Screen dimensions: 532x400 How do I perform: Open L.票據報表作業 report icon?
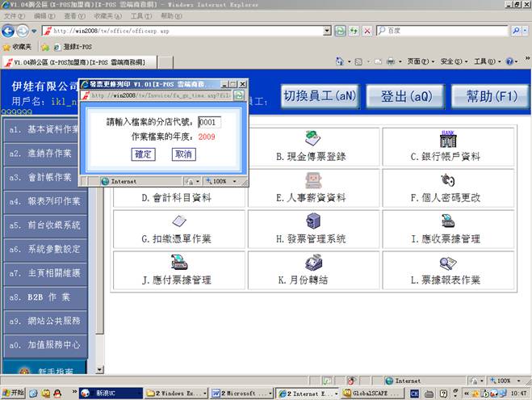(446, 263)
